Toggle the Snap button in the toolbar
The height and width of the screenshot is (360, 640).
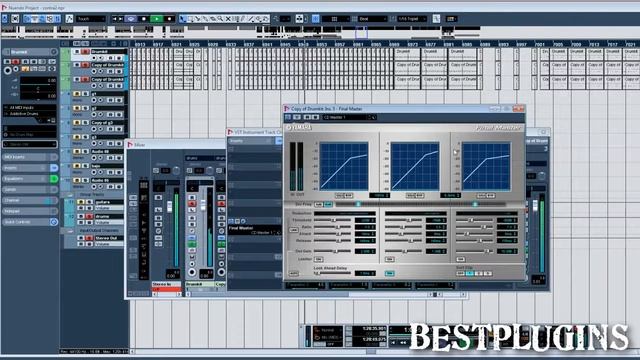[316, 19]
